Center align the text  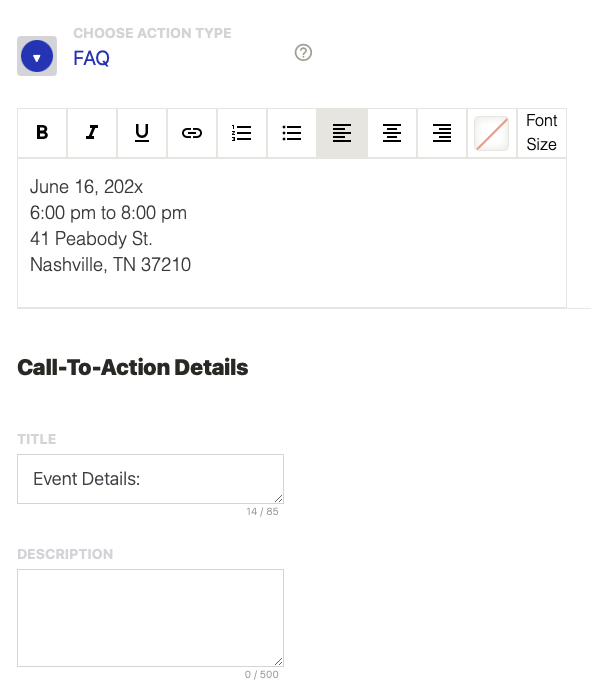point(392,133)
